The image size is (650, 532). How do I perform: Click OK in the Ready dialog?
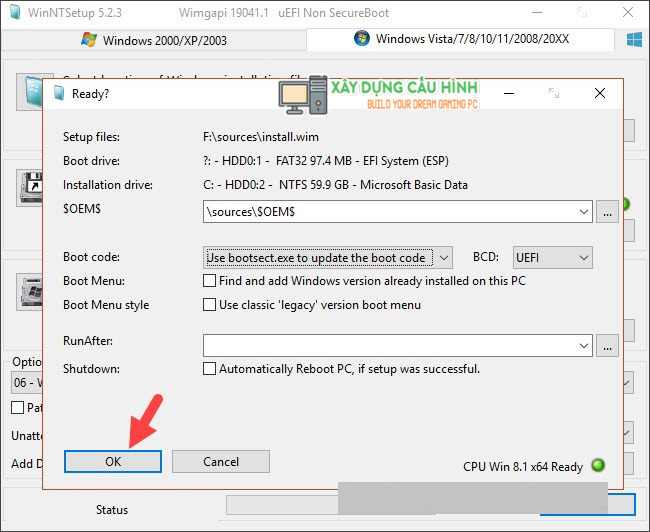coord(113,462)
